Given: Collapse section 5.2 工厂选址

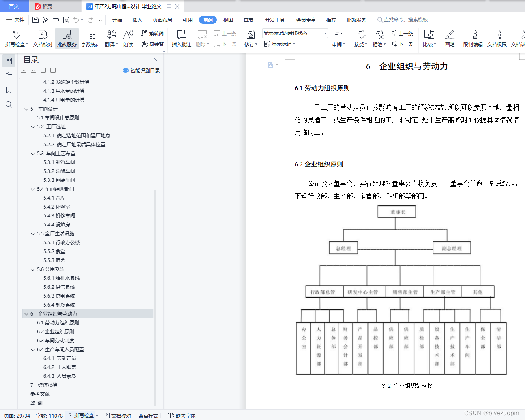Looking at the screenshot, I should tap(33, 127).
